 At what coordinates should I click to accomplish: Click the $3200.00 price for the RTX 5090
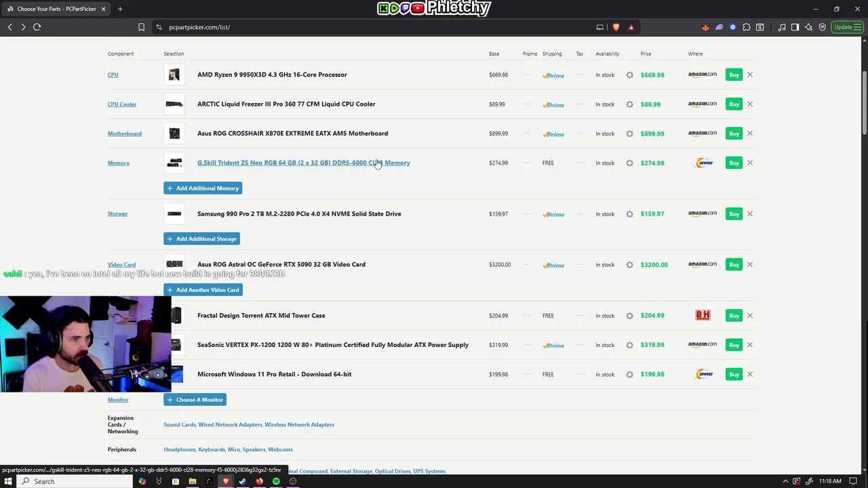point(654,264)
